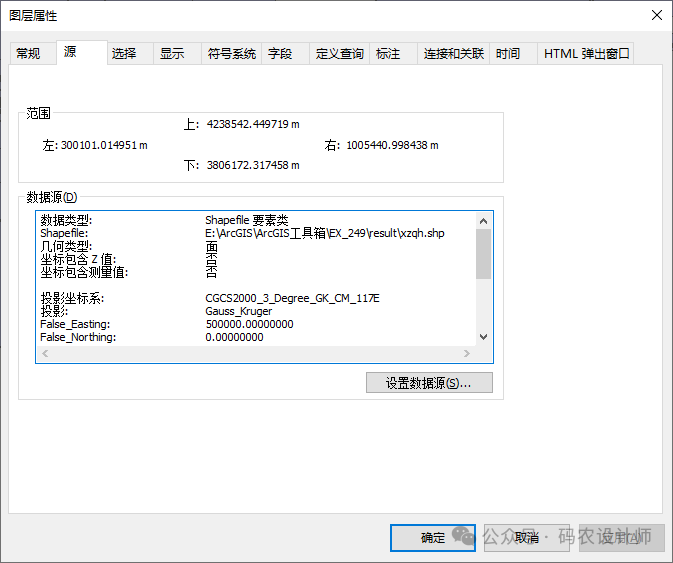Open the HTML 弹出窗口 tab
The image size is (673, 563).
[586, 54]
